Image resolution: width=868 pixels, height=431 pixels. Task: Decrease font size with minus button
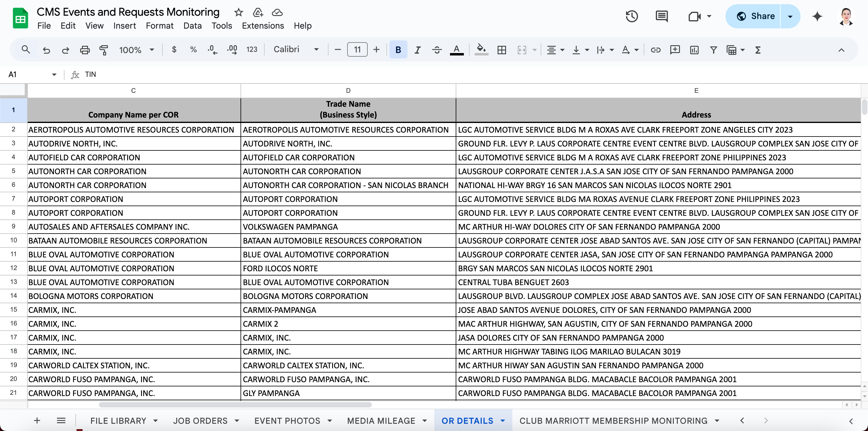(x=338, y=50)
